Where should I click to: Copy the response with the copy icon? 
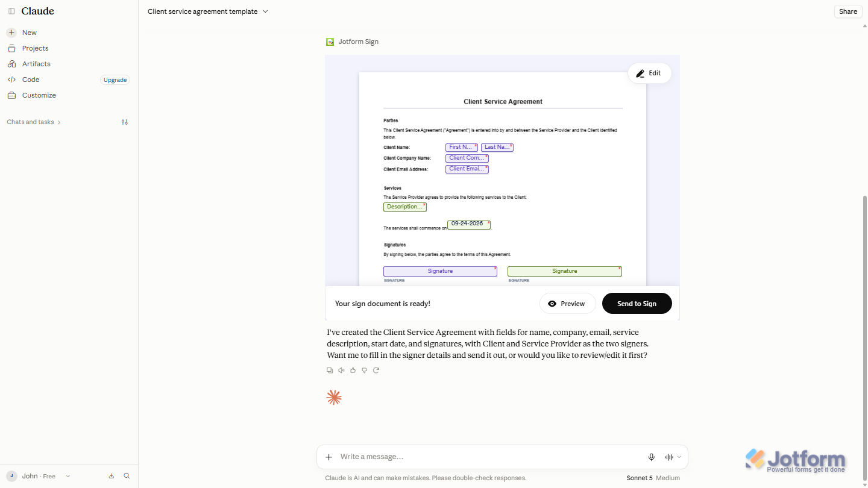click(x=330, y=371)
